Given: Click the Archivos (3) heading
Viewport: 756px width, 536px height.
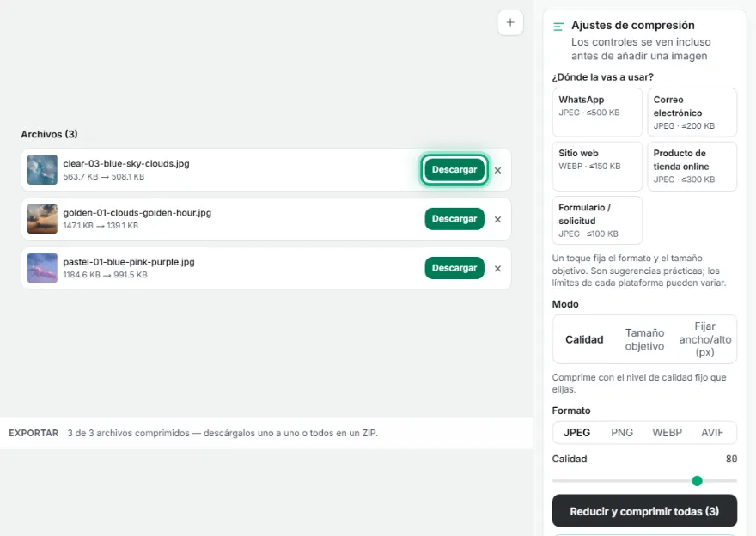Looking at the screenshot, I should pyautogui.click(x=49, y=134).
